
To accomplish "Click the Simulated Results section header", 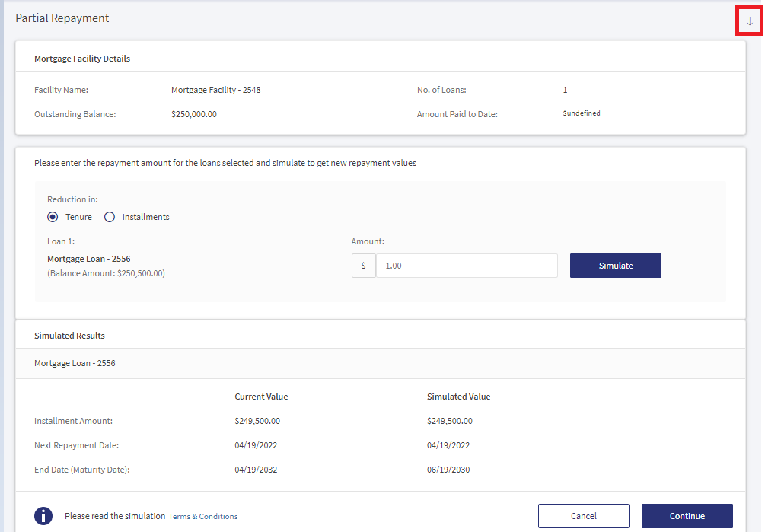I will pos(69,336).
